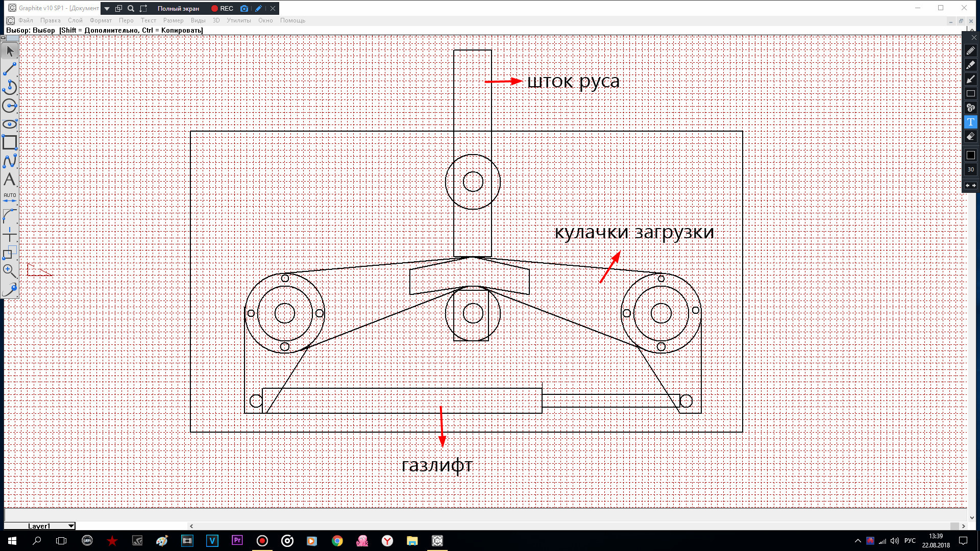Pick the black annotation color swatch
980x551 pixels.
(971, 155)
